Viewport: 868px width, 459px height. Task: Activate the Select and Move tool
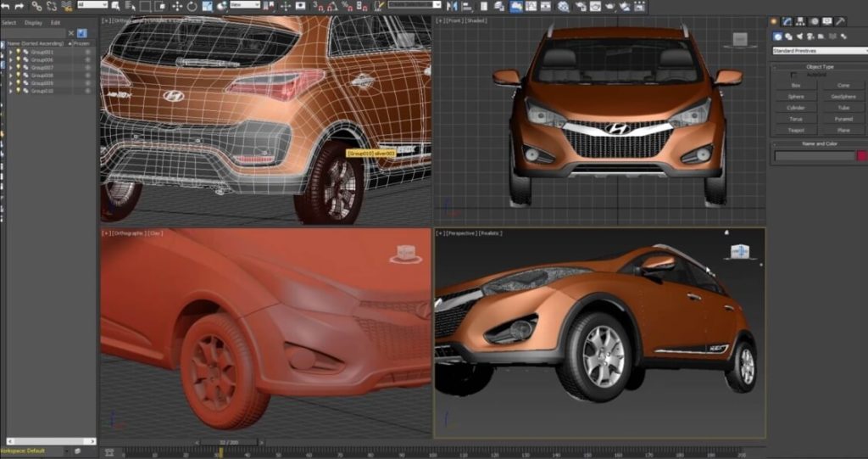(x=177, y=6)
